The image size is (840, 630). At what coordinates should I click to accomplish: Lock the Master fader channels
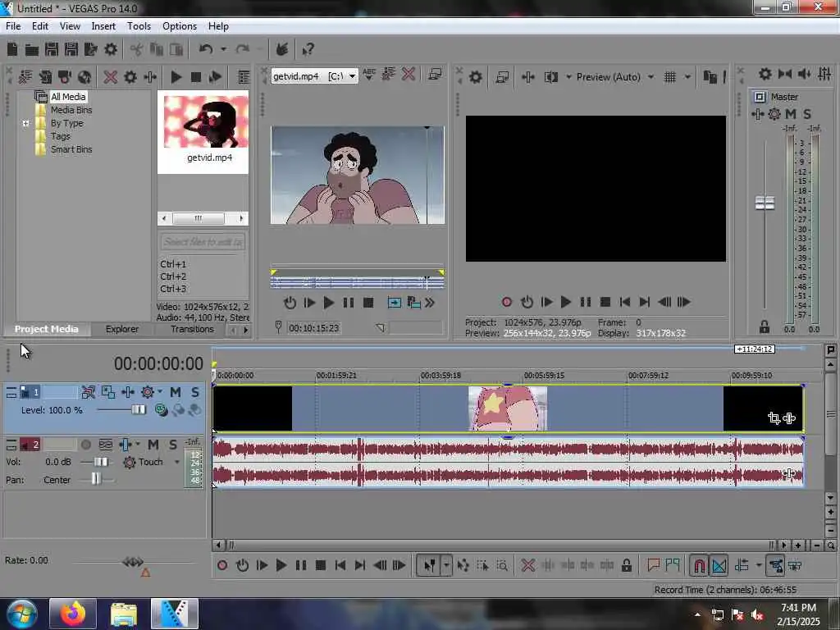tap(765, 326)
